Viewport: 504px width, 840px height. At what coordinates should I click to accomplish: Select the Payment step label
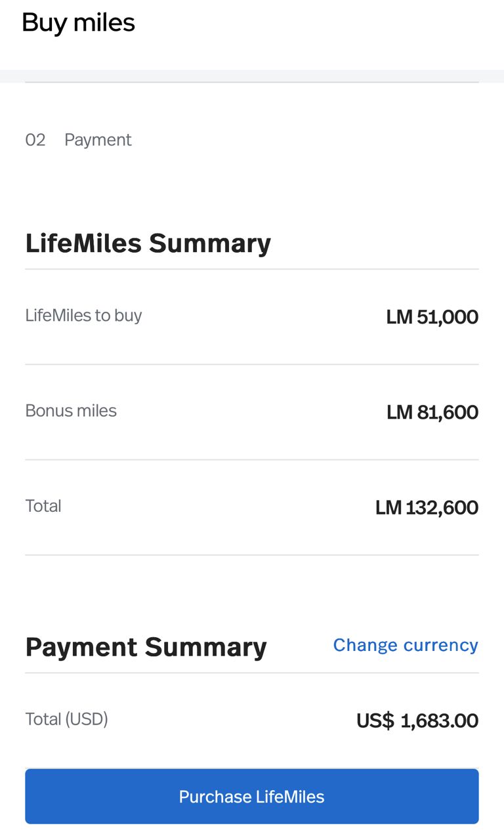click(x=98, y=140)
